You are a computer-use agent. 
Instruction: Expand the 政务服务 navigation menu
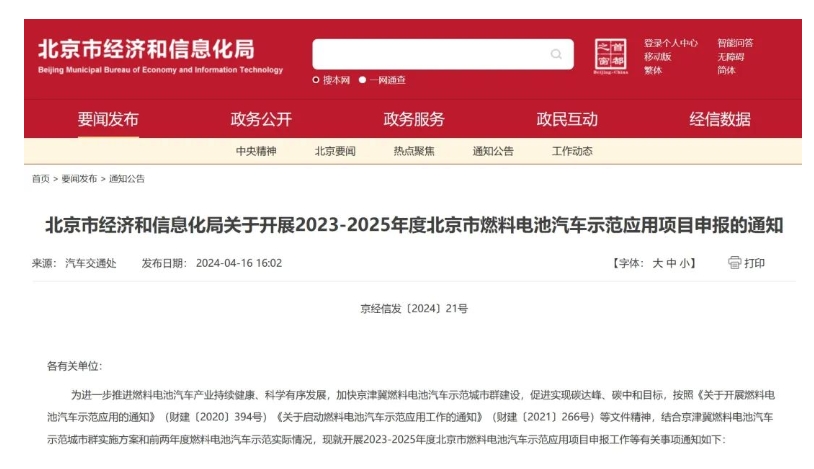414,119
